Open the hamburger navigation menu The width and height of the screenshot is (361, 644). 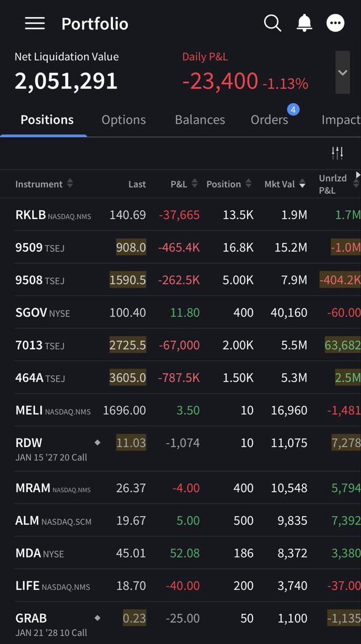tap(35, 24)
